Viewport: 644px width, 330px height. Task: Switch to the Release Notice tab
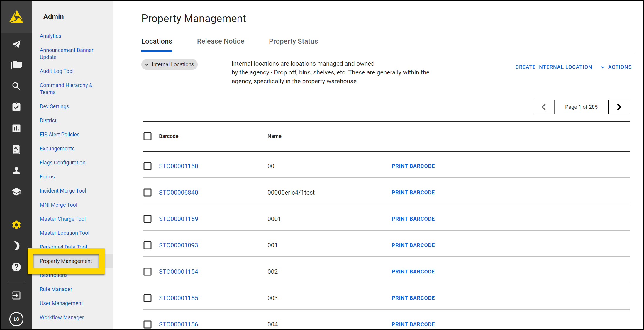[x=221, y=41]
